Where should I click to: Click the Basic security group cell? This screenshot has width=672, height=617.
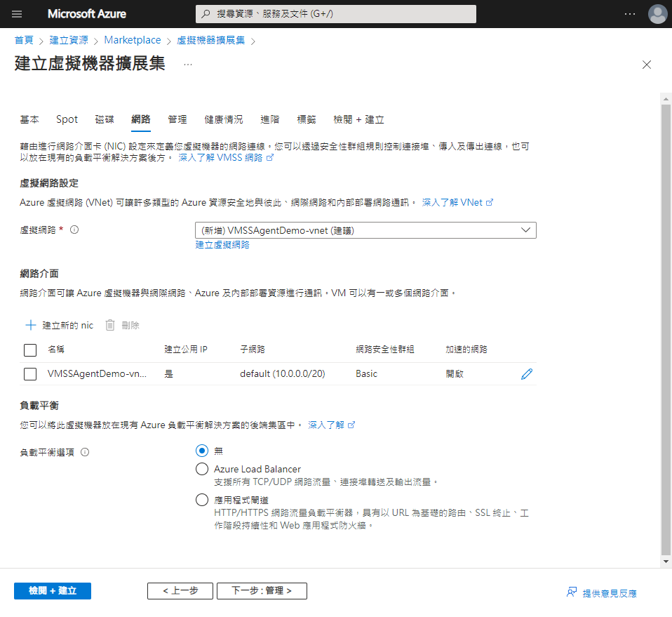coord(366,374)
